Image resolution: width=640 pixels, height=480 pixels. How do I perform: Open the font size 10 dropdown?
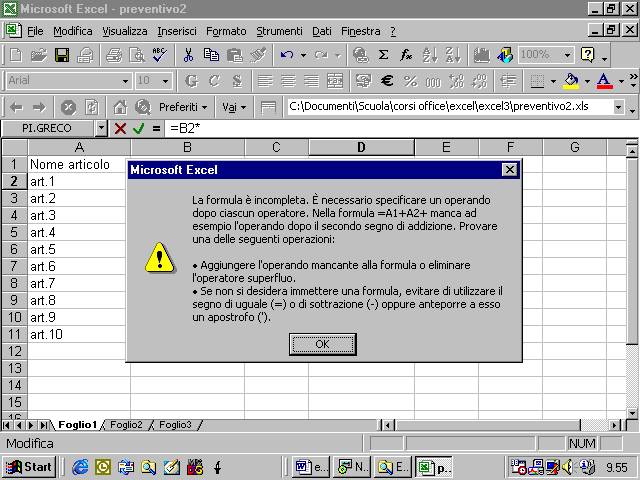click(165, 81)
